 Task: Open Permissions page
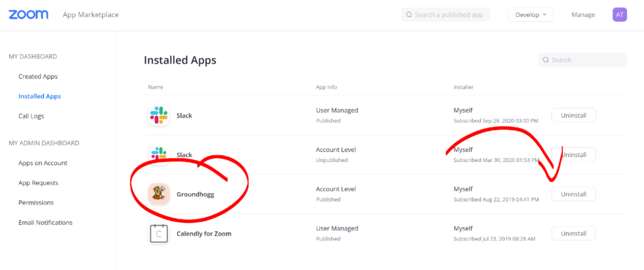(36, 203)
